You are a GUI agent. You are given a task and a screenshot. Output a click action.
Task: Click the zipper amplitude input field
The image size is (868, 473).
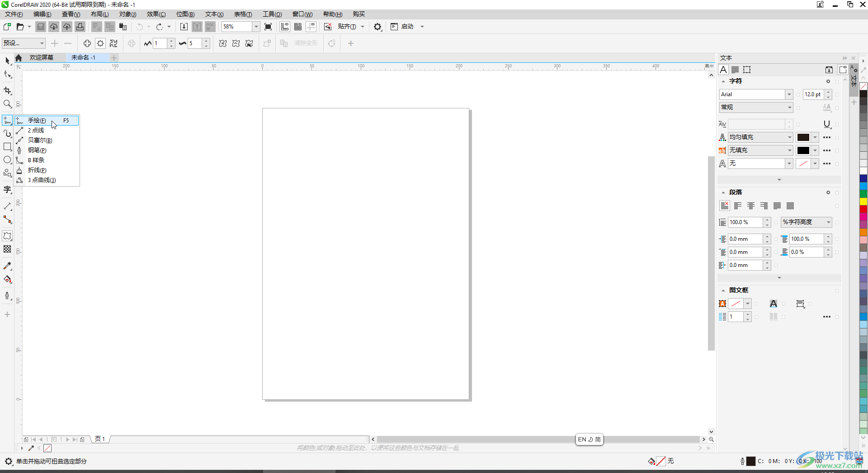(x=160, y=43)
